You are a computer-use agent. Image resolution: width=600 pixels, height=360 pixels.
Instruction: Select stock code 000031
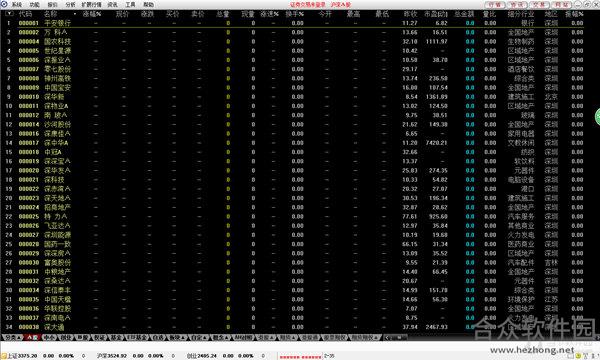[x=29, y=272]
